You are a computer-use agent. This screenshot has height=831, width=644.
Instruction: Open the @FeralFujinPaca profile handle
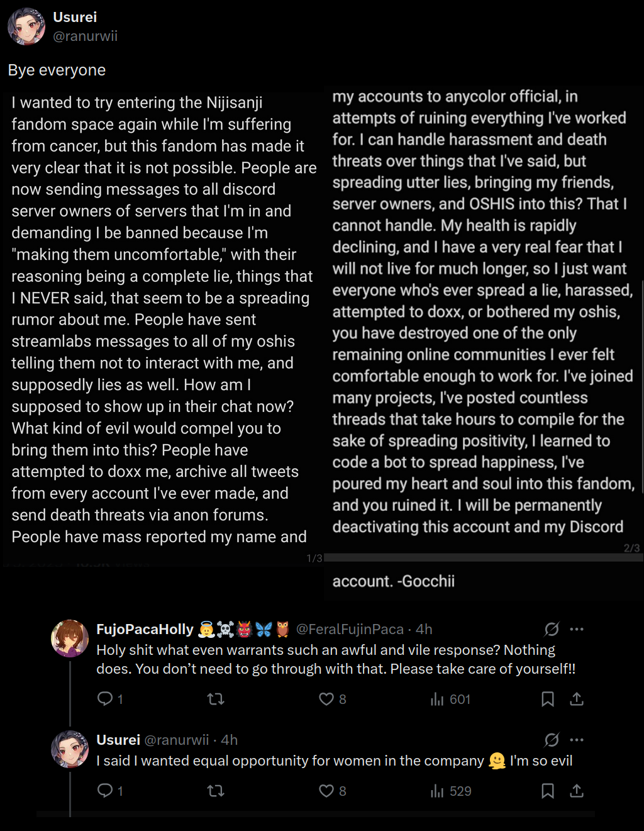pos(350,629)
